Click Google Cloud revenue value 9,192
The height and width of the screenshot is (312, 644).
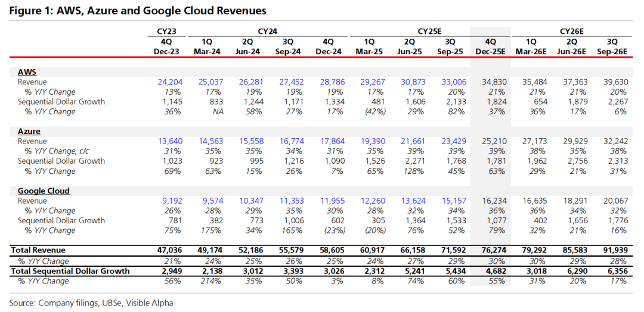[172, 201]
